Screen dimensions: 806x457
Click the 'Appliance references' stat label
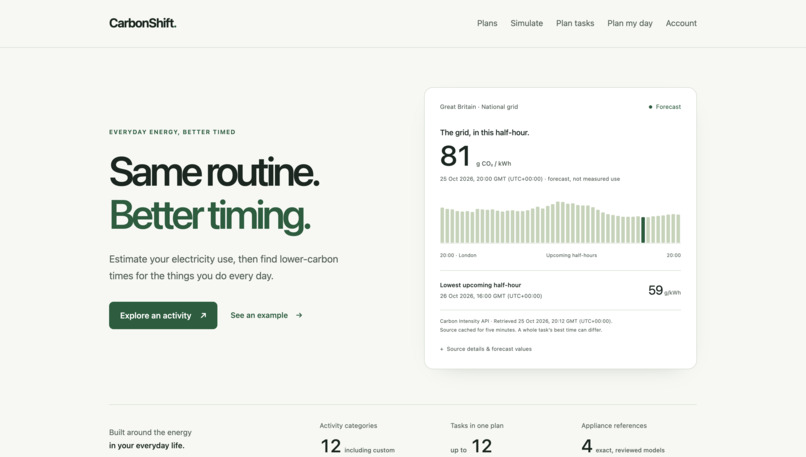coord(614,426)
